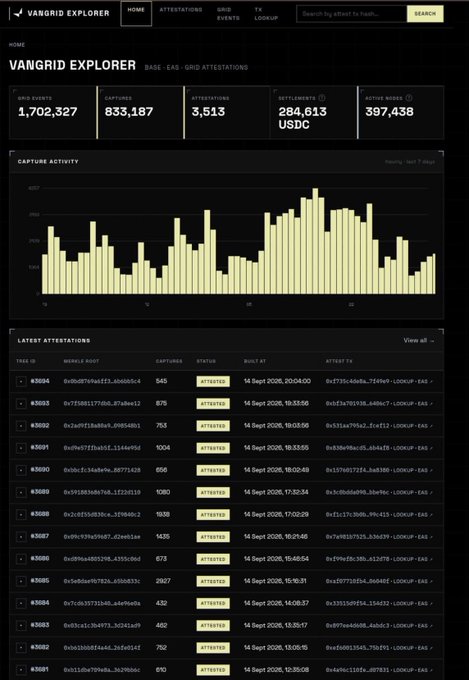Open EAS external link for tree #3689

[425, 493]
